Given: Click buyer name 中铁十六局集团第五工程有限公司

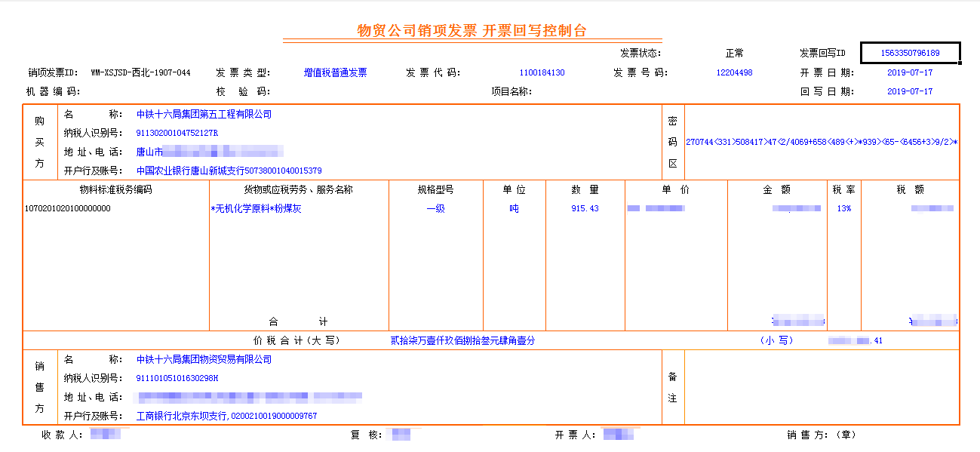Looking at the screenshot, I should [204, 115].
